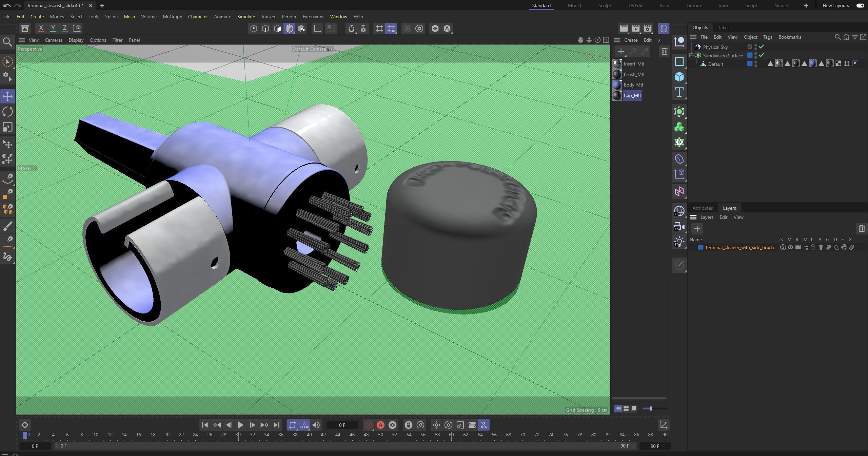Click the green Subdivision generator icon

(679, 112)
